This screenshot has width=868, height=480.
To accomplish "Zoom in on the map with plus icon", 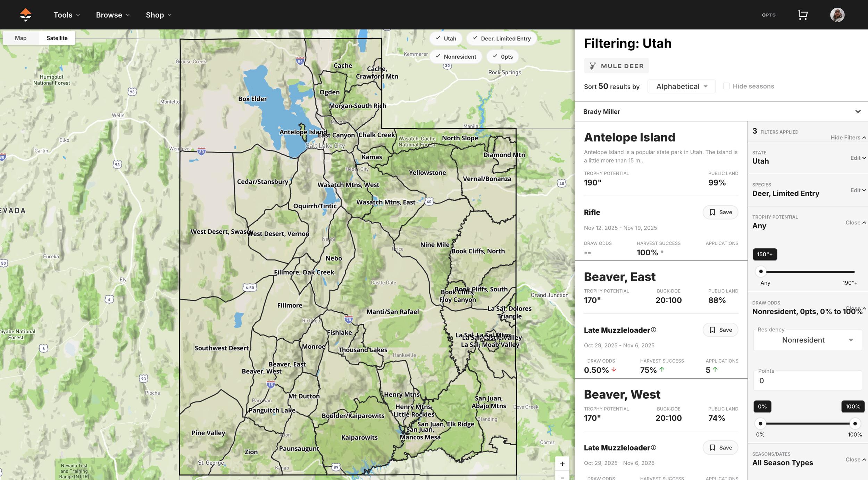I will tap(562, 463).
